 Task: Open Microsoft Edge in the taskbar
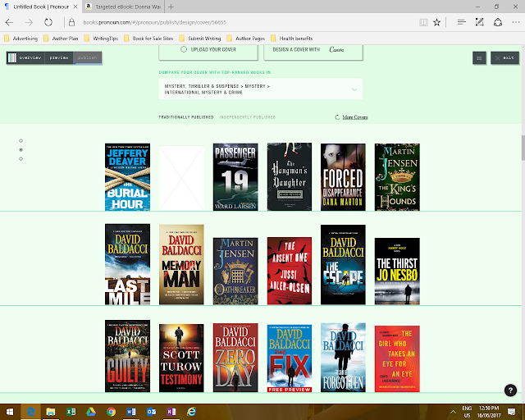30,411
